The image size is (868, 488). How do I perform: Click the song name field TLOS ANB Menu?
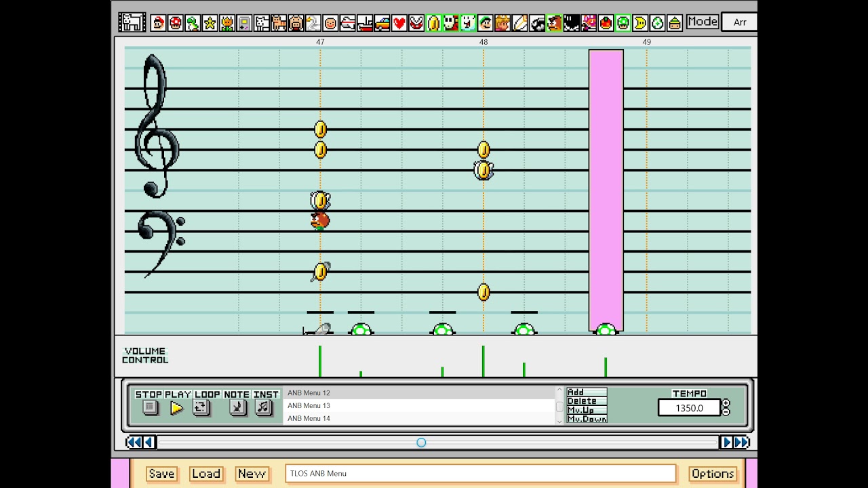(x=481, y=474)
